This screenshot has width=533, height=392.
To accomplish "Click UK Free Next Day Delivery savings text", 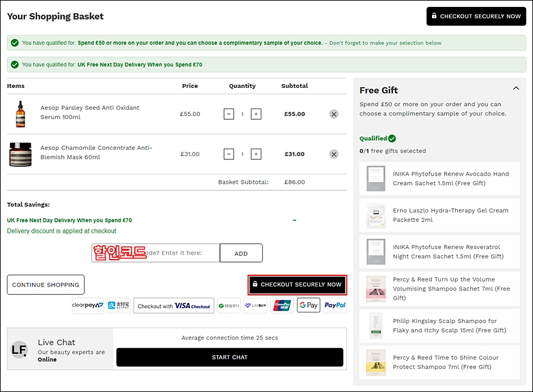I will click(x=70, y=220).
